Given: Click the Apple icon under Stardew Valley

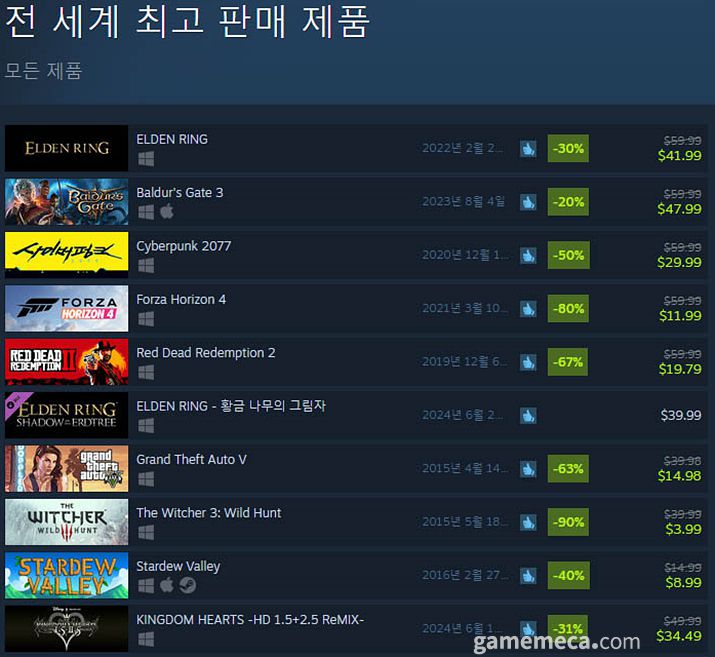Looking at the screenshot, I should [167, 585].
